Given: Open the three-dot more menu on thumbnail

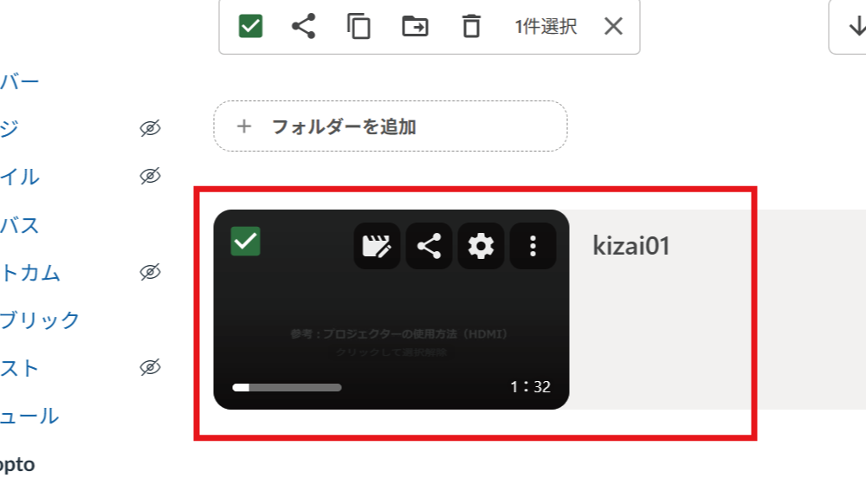Looking at the screenshot, I should [x=533, y=246].
